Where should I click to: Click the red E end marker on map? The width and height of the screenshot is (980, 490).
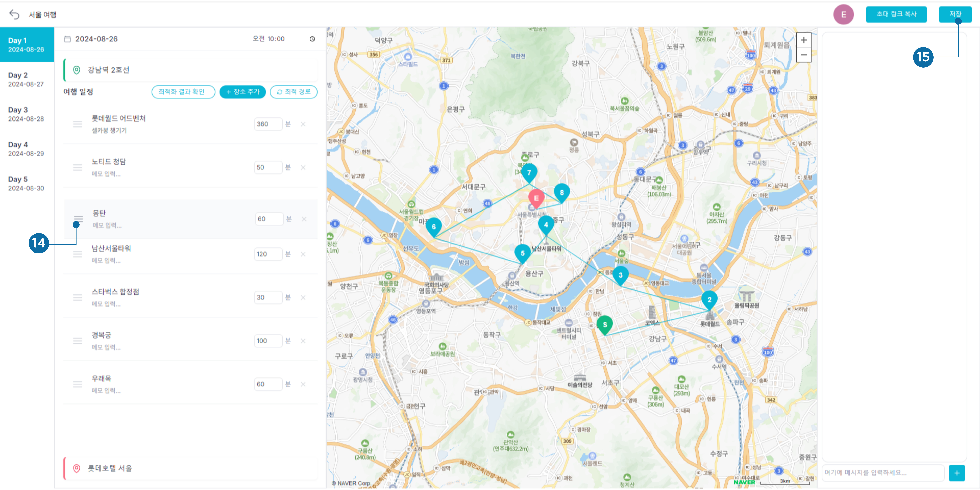click(x=536, y=199)
